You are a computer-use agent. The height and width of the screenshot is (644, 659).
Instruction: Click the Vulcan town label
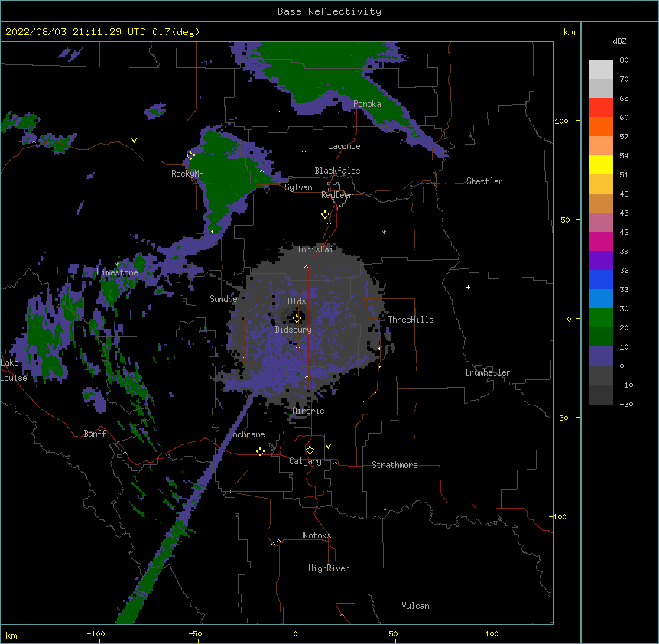(x=415, y=606)
